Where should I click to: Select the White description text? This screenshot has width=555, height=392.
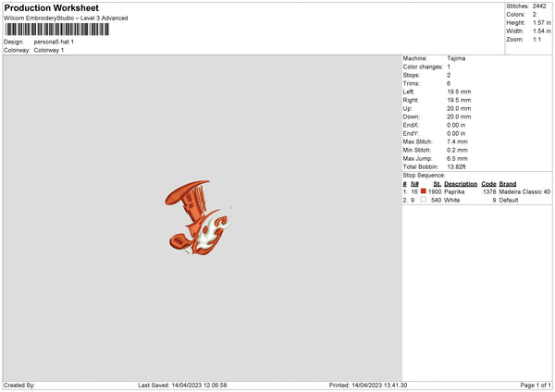click(451, 201)
